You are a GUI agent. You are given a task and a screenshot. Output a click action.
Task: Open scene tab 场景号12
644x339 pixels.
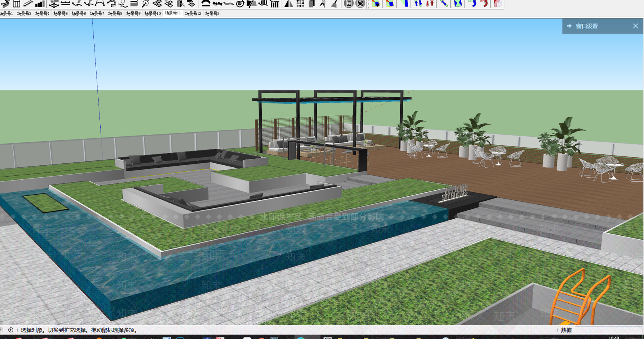pos(193,13)
